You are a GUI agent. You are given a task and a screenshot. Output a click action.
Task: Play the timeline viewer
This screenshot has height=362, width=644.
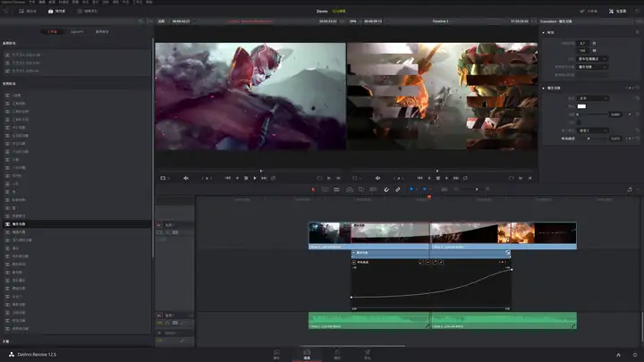[x=447, y=178]
